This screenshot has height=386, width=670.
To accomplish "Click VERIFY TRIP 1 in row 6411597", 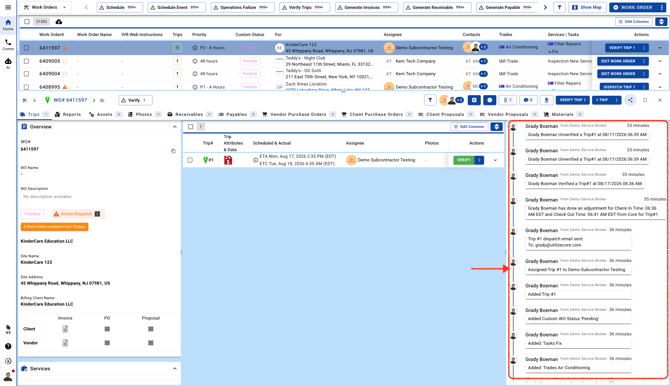I will coord(622,48).
